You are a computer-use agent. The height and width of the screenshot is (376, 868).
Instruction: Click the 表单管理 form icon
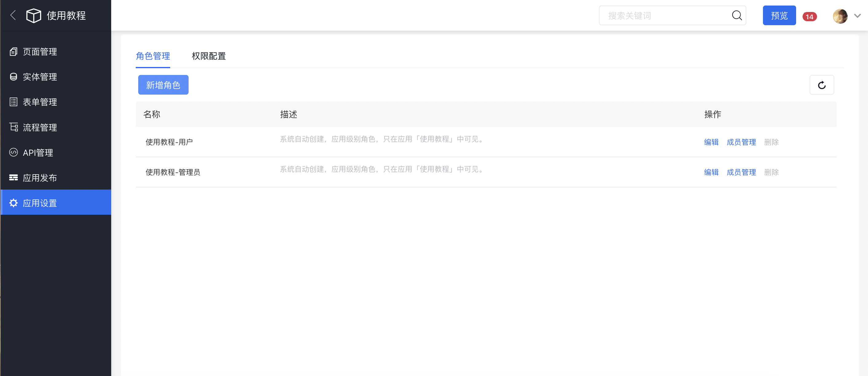point(14,102)
